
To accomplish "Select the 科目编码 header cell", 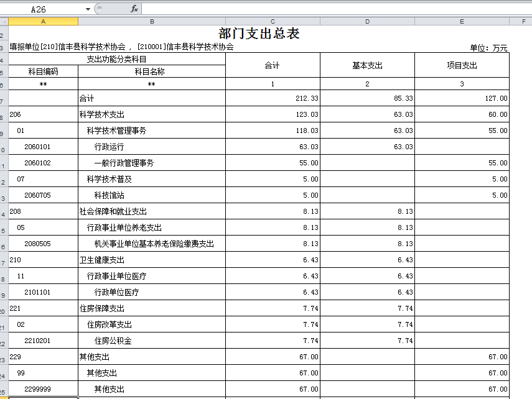I will [43, 71].
